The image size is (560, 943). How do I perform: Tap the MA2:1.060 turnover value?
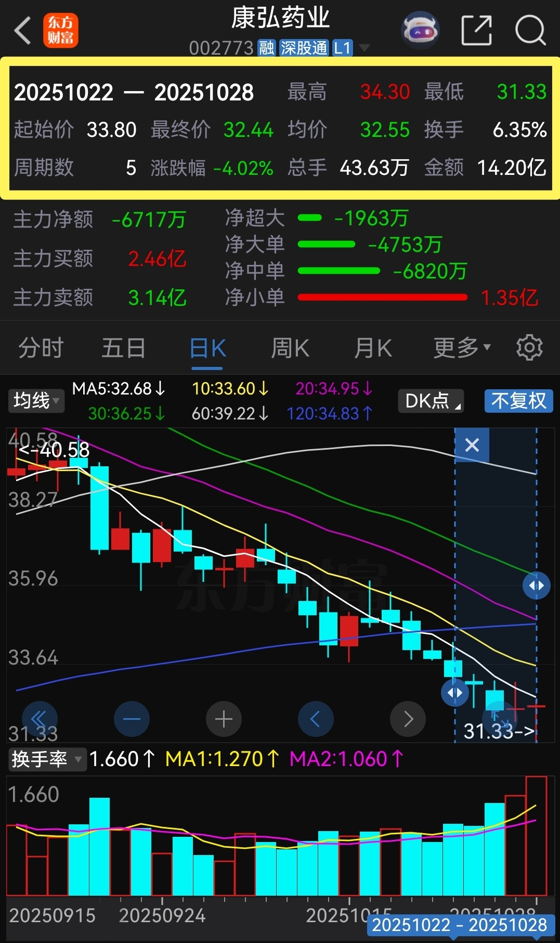coord(346,759)
